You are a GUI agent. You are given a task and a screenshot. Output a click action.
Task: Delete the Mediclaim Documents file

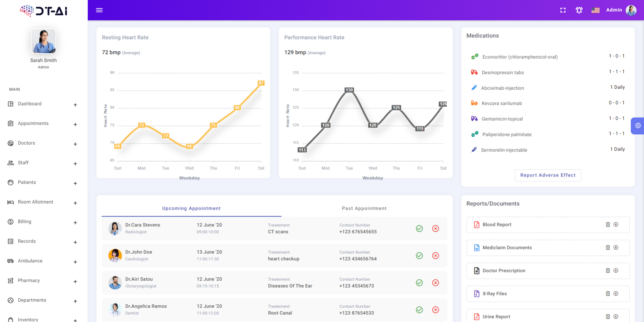608,248
